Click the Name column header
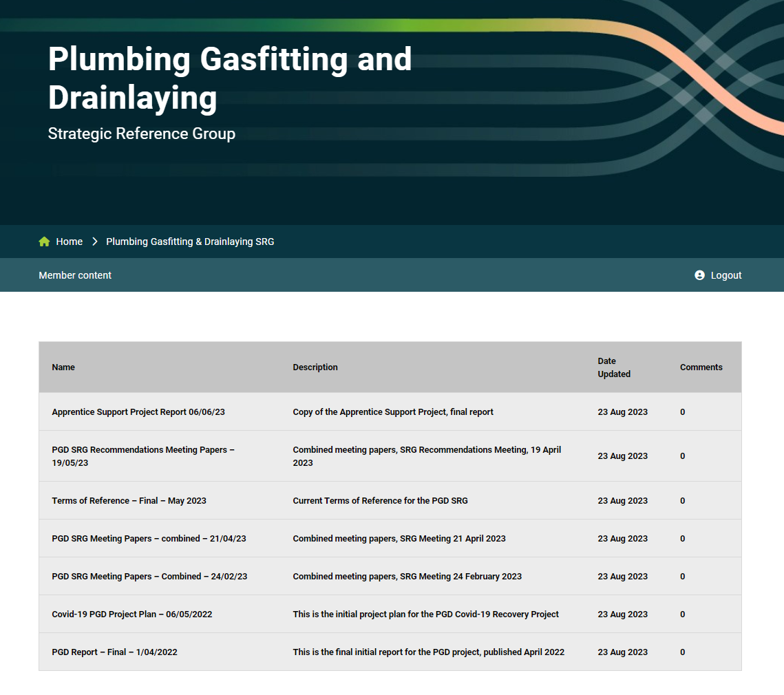This screenshot has height=695, width=784. 63,367
